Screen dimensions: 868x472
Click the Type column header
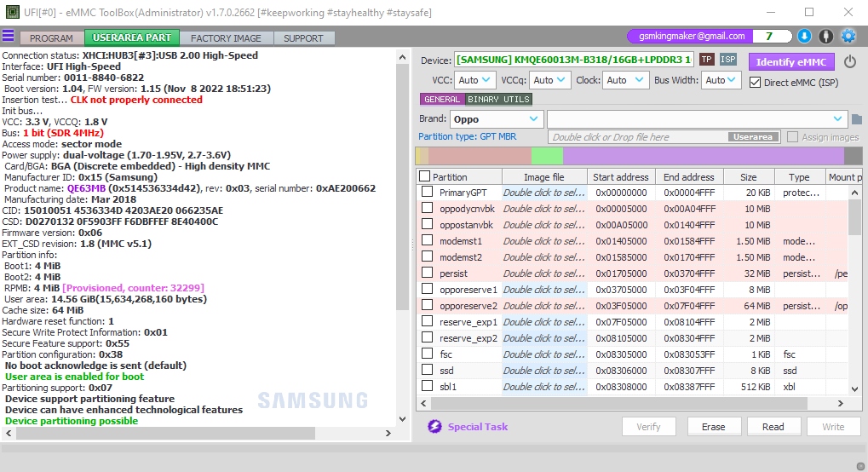pos(799,176)
